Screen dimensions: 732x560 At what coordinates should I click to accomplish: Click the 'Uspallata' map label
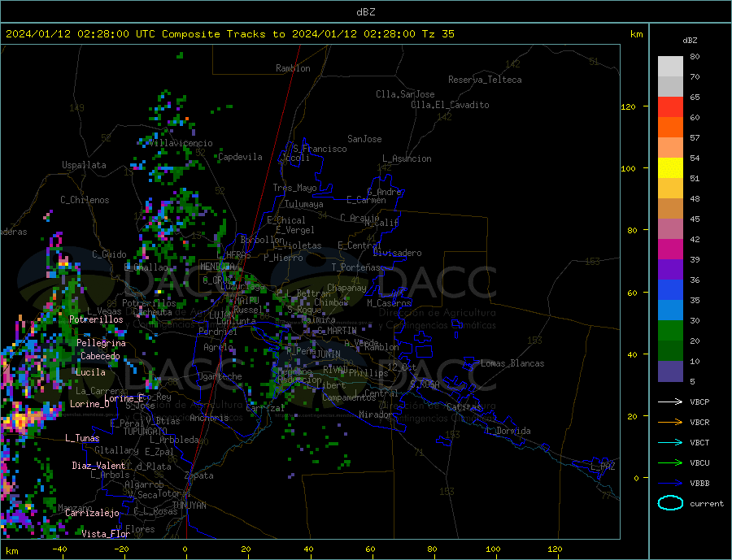click(x=84, y=165)
